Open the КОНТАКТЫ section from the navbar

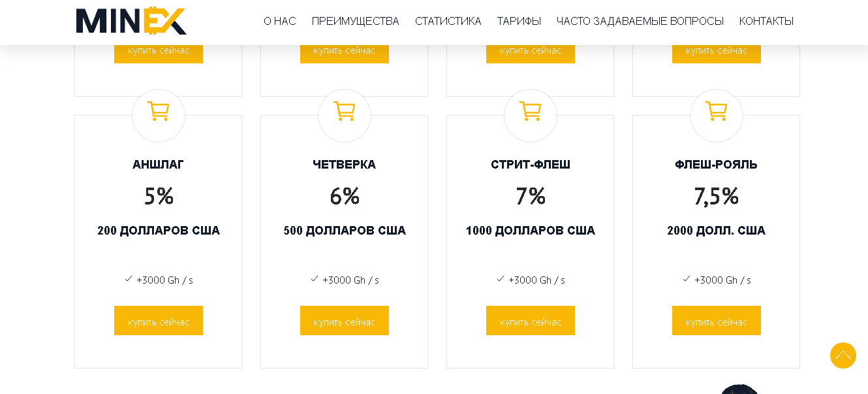coord(766,21)
